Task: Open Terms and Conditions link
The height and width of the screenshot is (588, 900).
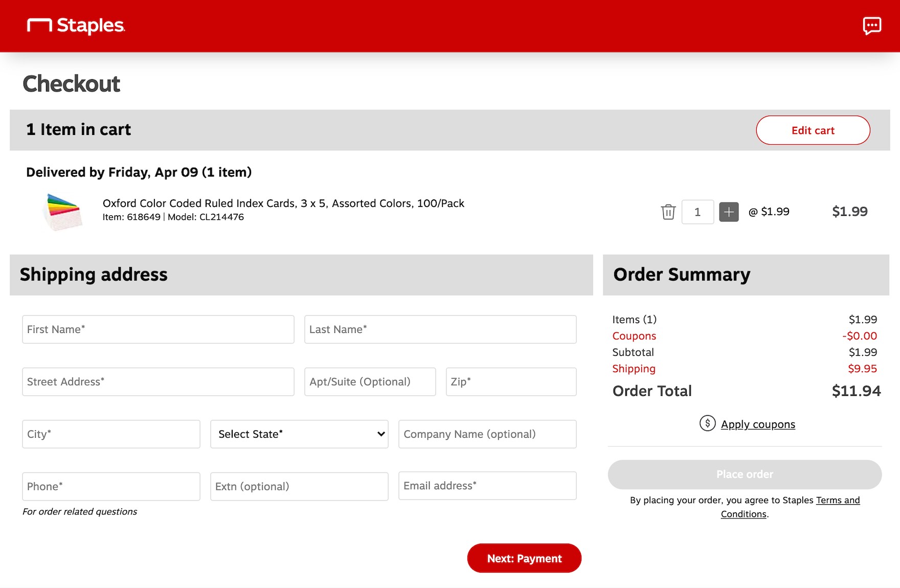Action: click(x=837, y=501)
